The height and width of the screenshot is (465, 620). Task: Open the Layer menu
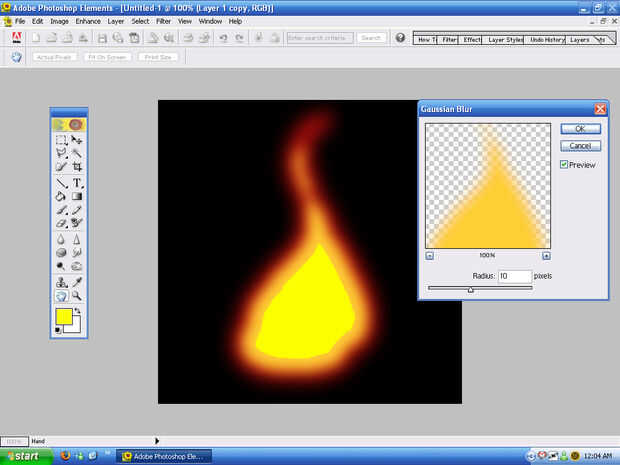point(116,21)
